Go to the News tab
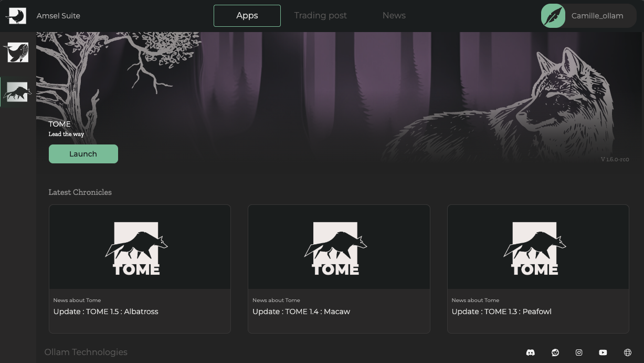This screenshot has width=644, height=363. pyautogui.click(x=394, y=16)
